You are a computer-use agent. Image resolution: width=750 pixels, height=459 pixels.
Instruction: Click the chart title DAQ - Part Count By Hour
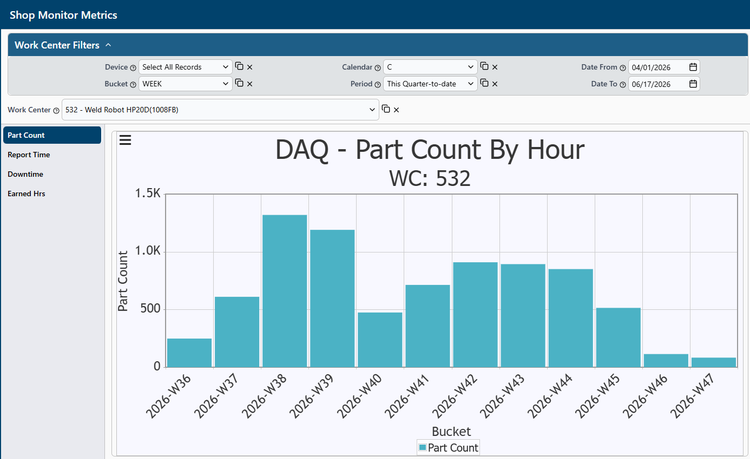pyautogui.click(x=430, y=150)
